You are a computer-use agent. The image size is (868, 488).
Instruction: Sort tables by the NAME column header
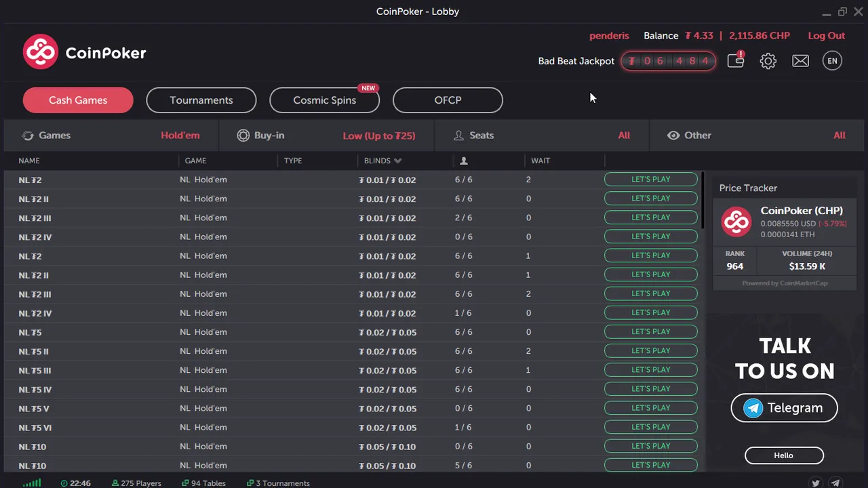point(29,161)
